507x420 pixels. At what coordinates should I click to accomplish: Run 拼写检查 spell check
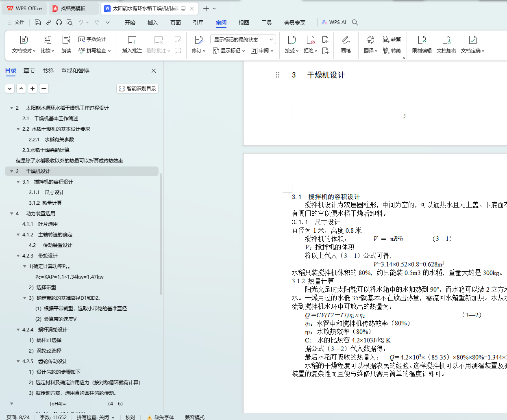point(94,51)
